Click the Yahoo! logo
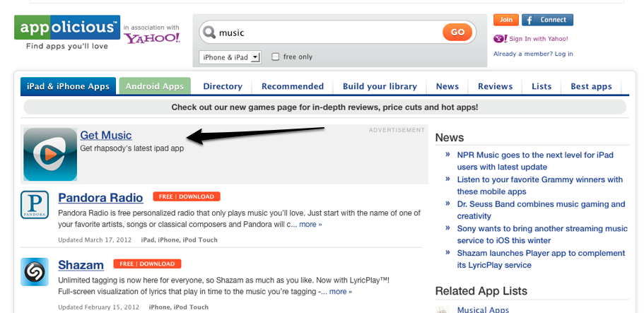Image resolution: width=644 pixels, height=313 pixels. coord(152,38)
